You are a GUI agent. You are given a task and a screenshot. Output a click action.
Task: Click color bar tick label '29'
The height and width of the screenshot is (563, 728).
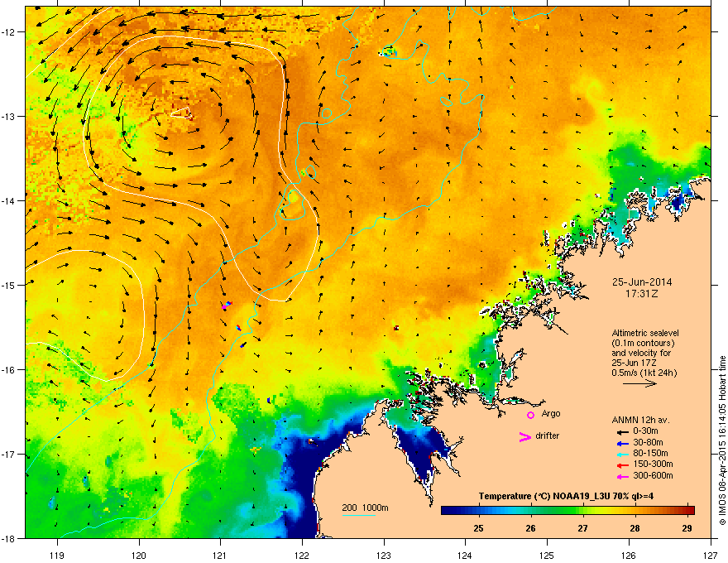coord(687,528)
